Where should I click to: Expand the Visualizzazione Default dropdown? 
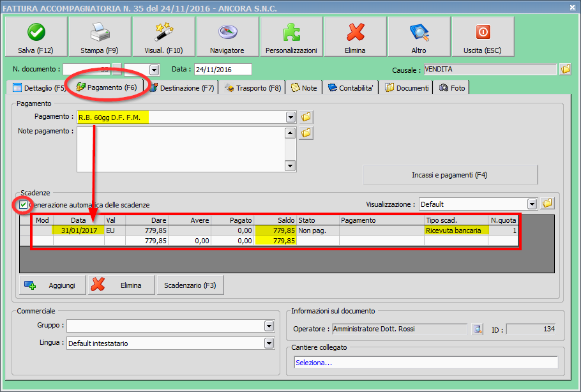click(x=532, y=204)
